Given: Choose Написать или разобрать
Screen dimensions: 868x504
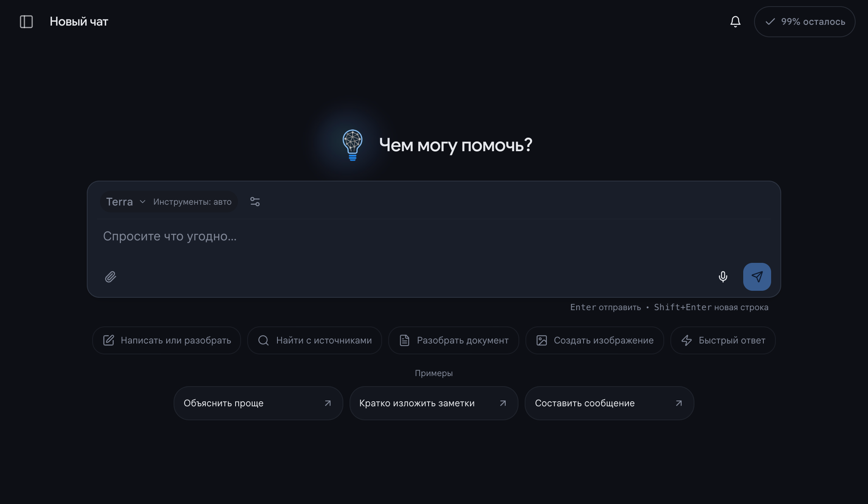Looking at the screenshot, I should point(167,340).
